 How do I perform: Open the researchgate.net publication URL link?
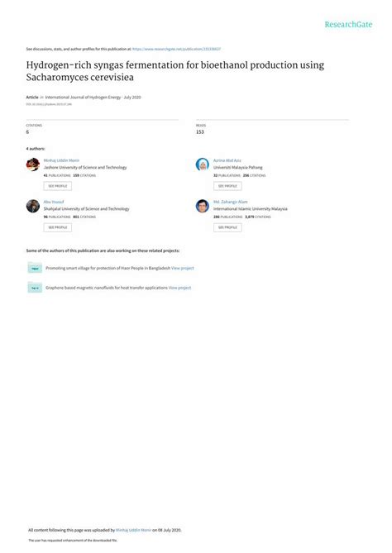(176, 49)
